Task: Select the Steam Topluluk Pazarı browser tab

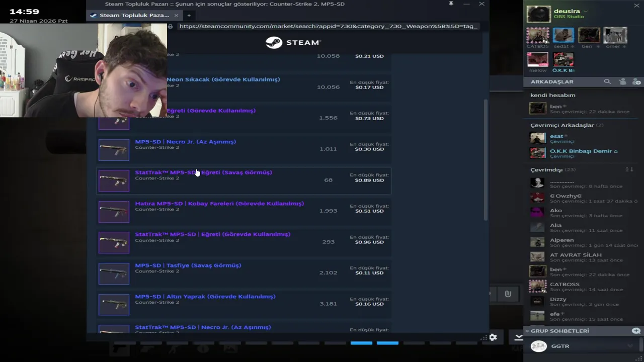Action: (134, 15)
